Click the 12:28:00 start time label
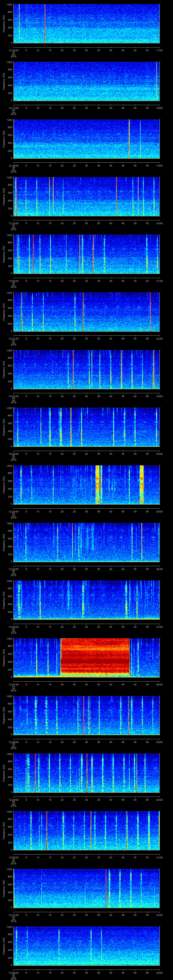Image resolution: width=173 pixels, height=980 pixels. 14,742
